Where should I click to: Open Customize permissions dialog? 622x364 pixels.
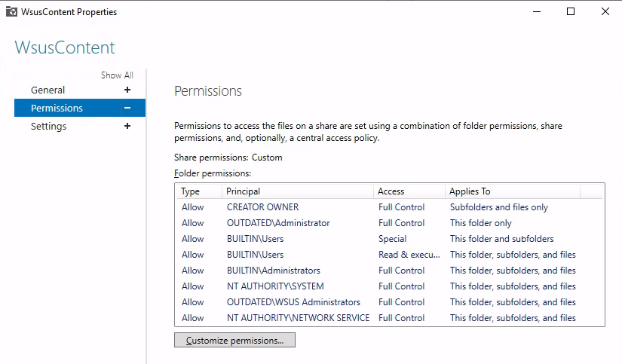234,340
